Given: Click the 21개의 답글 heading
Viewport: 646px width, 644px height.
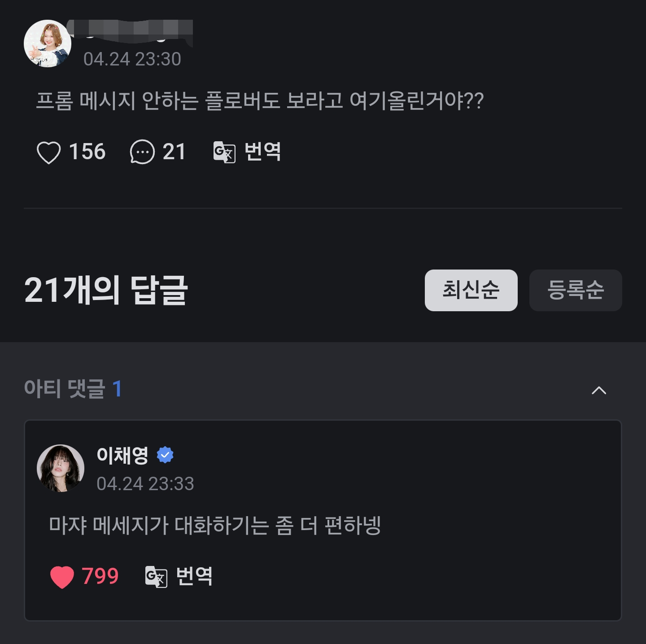Looking at the screenshot, I should [106, 290].
